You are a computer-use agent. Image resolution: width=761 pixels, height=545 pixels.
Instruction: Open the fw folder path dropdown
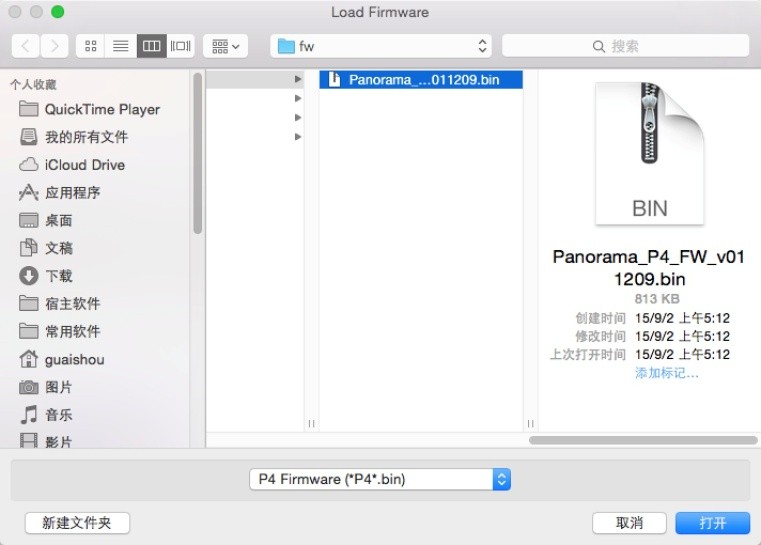[383, 46]
